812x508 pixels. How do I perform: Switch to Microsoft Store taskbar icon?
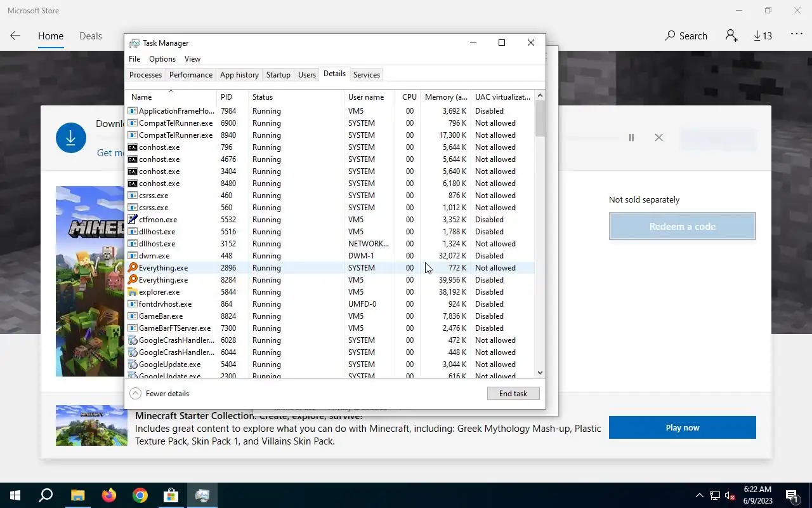coord(171,495)
